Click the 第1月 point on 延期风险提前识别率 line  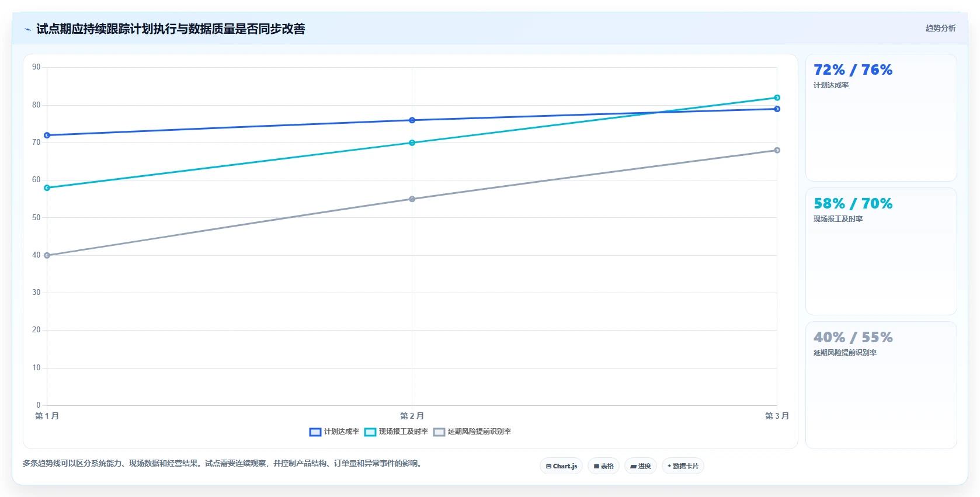click(x=47, y=255)
